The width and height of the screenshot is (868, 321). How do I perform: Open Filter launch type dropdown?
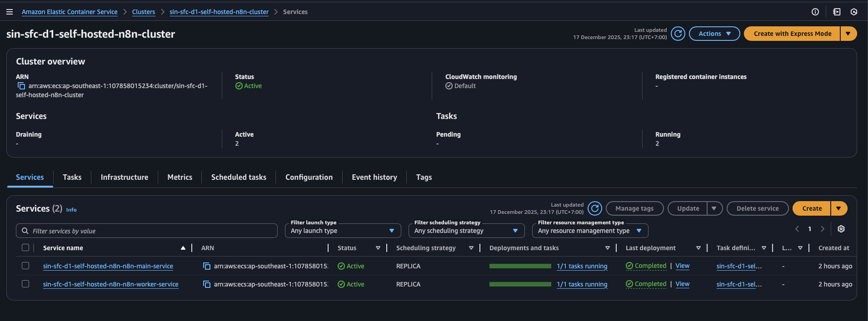tap(343, 231)
